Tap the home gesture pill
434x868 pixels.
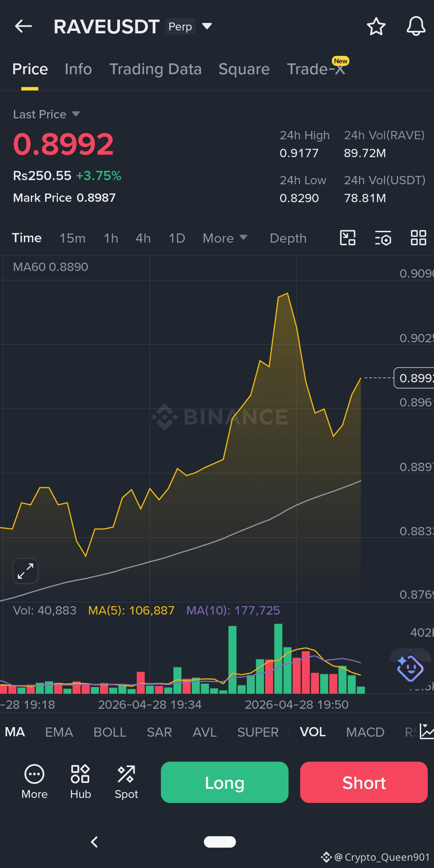220,842
